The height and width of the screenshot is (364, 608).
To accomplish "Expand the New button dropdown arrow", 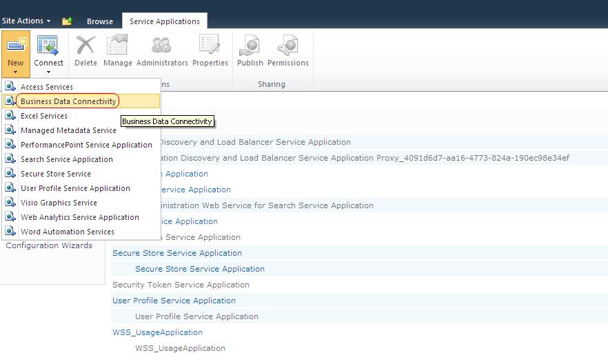I will [15, 72].
